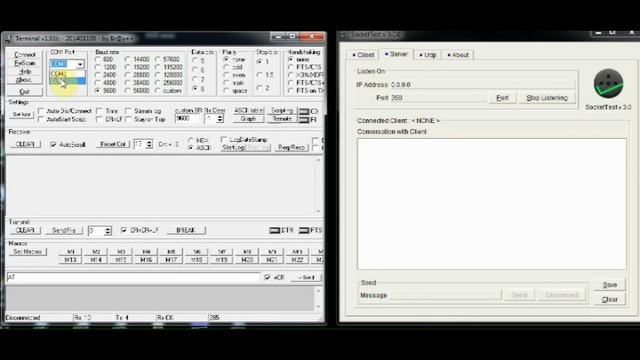Click Set font button
Screen dimensions: 640x360
(21, 115)
